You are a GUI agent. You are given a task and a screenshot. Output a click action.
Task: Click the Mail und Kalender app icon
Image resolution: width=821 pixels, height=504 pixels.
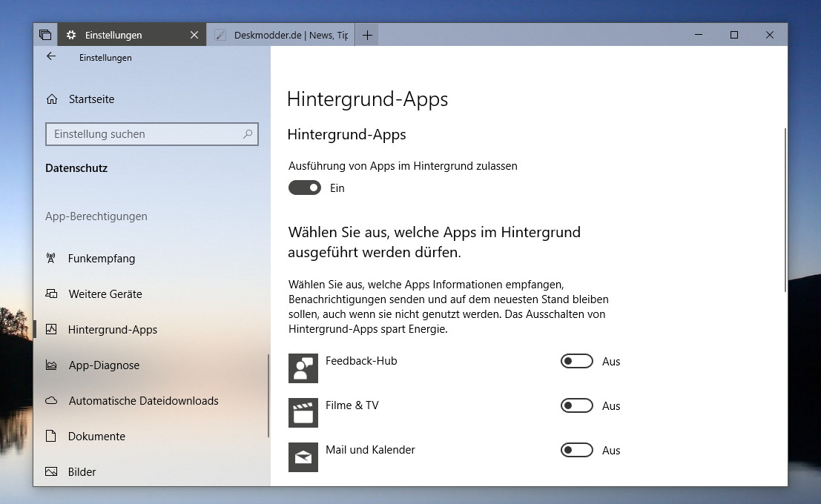303,457
